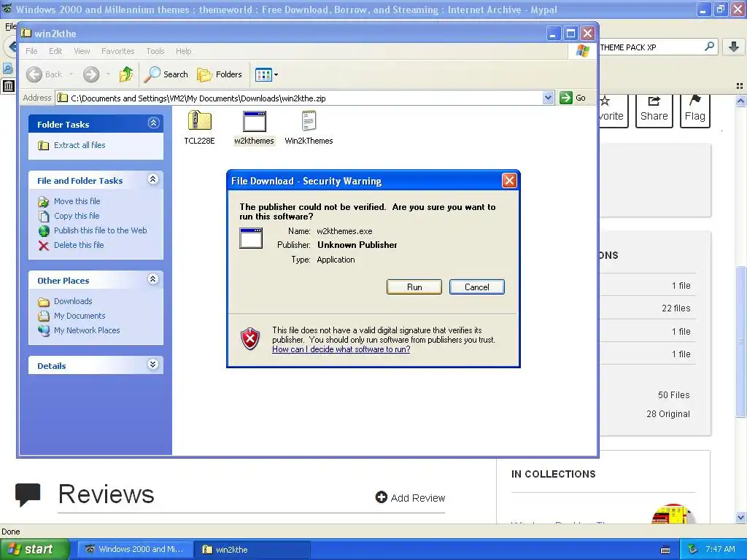
Task: Click the Share button on the webpage
Action: tap(654, 110)
